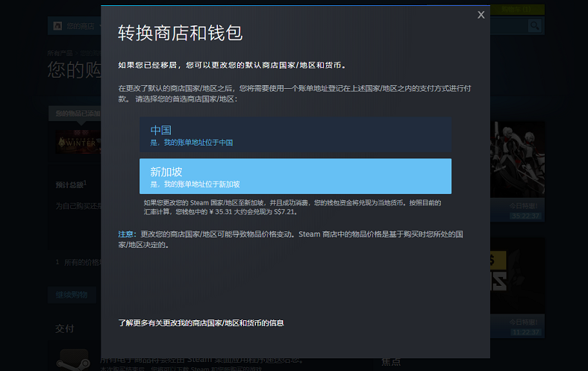The image size is (588, 371).
Task: Click the 转换商店和钱包 dialog title
Action: (x=181, y=33)
